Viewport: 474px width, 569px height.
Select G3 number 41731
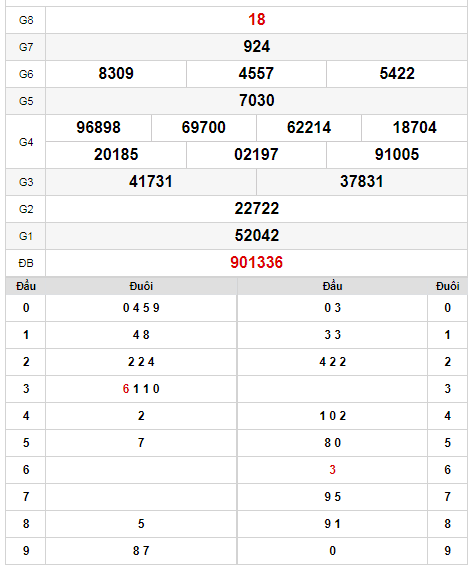pos(151,181)
